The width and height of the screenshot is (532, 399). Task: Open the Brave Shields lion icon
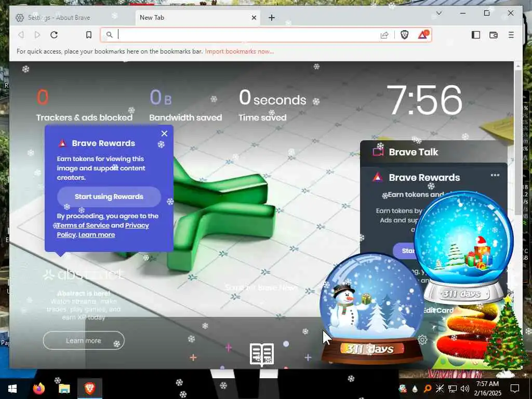(x=404, y=35)
